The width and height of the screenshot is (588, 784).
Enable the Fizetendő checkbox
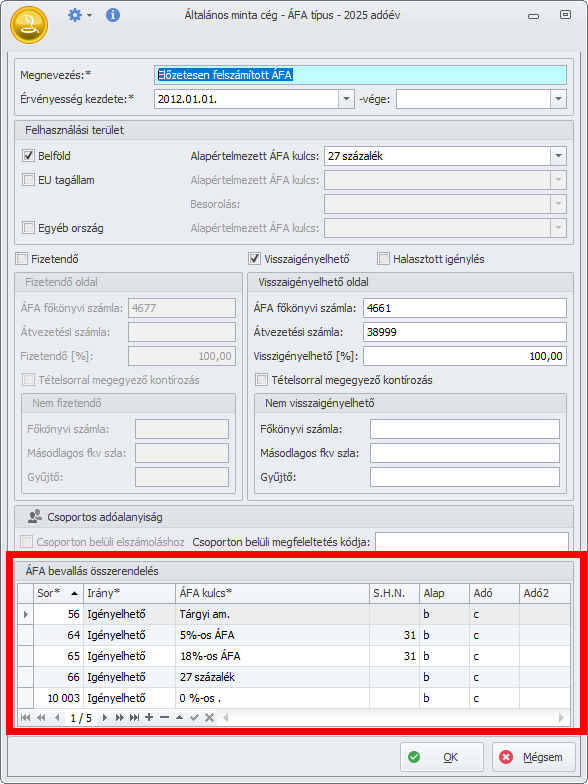click(x=21, y=259)
